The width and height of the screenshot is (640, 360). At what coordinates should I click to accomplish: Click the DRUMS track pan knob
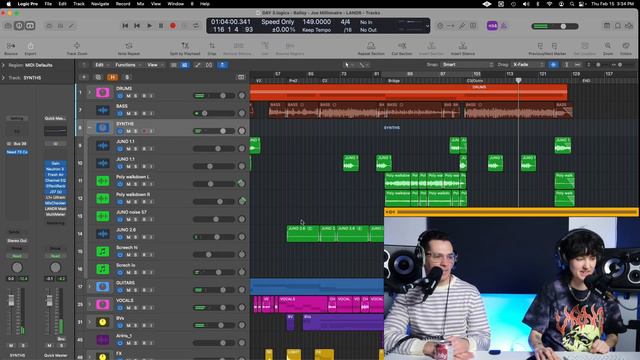(x=242, y=96)
